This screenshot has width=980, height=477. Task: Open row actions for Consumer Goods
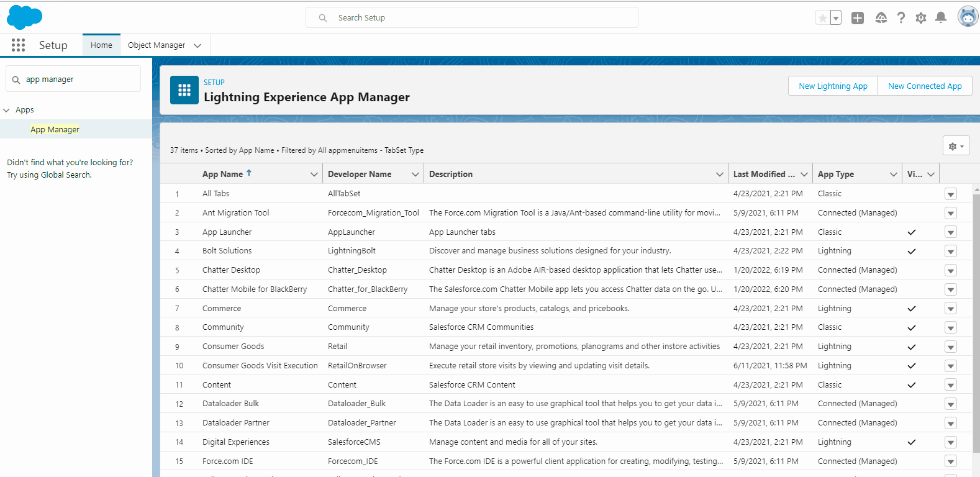[950, 347]
